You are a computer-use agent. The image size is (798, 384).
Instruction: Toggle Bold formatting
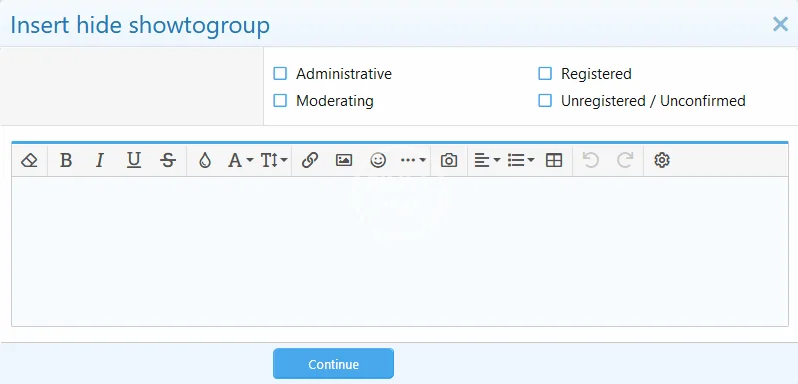66,161
